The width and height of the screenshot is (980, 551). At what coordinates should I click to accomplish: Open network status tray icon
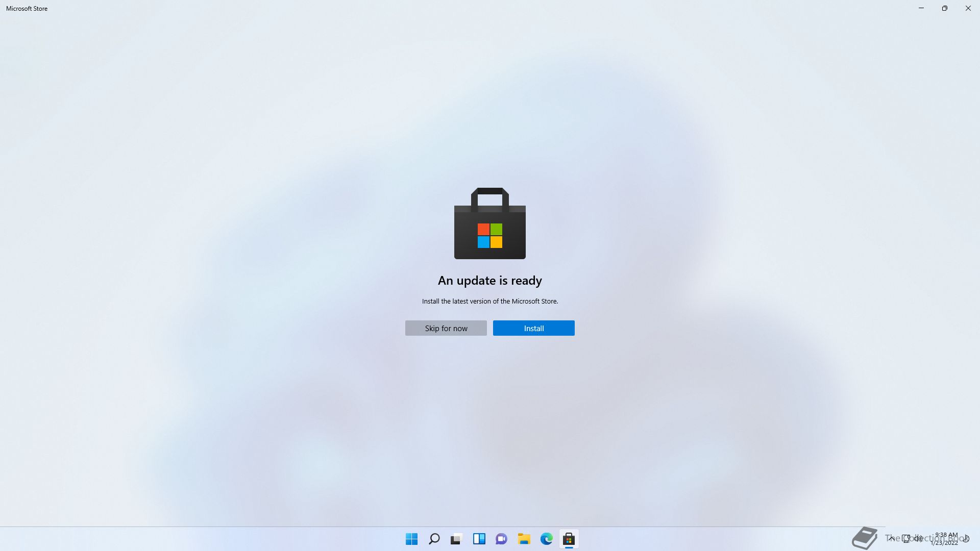click(x=906, y=538)
